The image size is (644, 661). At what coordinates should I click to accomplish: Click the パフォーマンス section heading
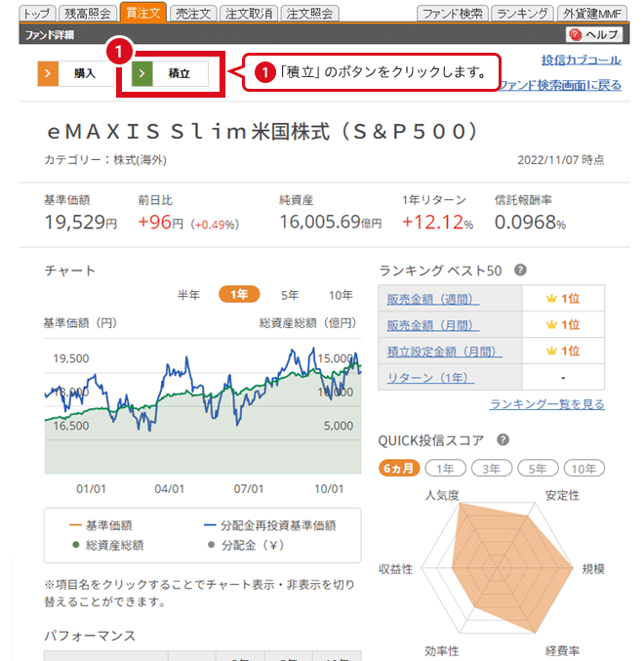point(90,636)
